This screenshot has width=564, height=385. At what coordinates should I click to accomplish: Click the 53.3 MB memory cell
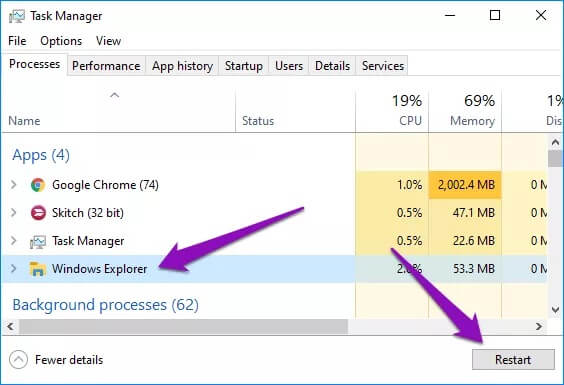click(465, 269)
